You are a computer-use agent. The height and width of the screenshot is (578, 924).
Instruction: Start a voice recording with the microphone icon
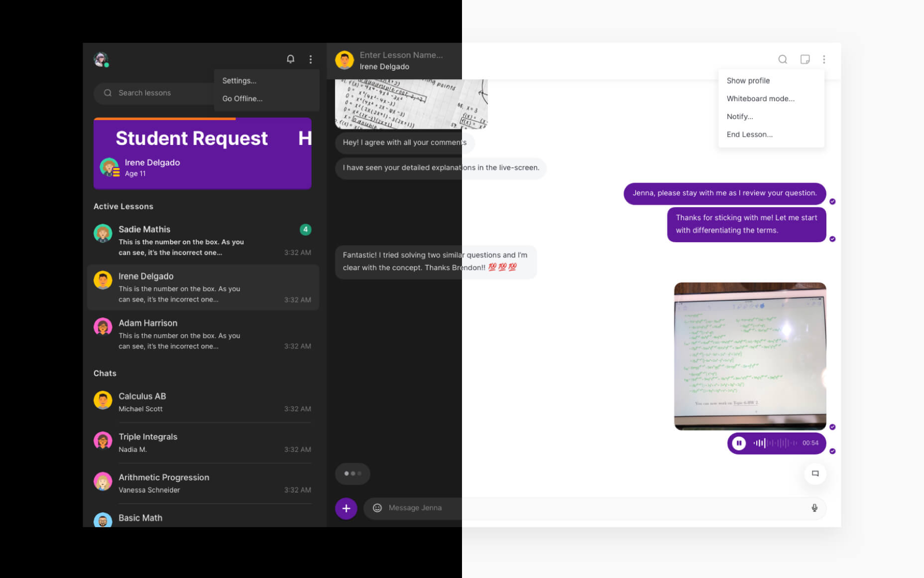click(814, 508)
